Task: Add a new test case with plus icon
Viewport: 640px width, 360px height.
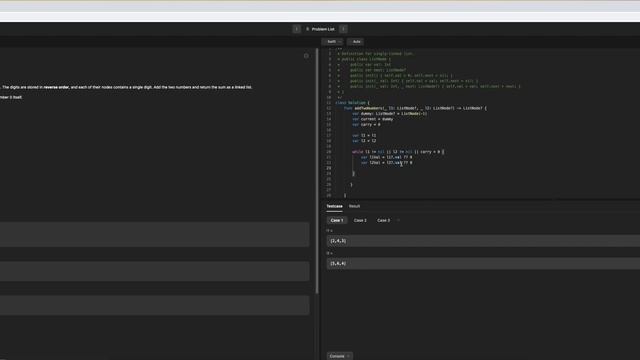Action: click(x=398, y=220)
